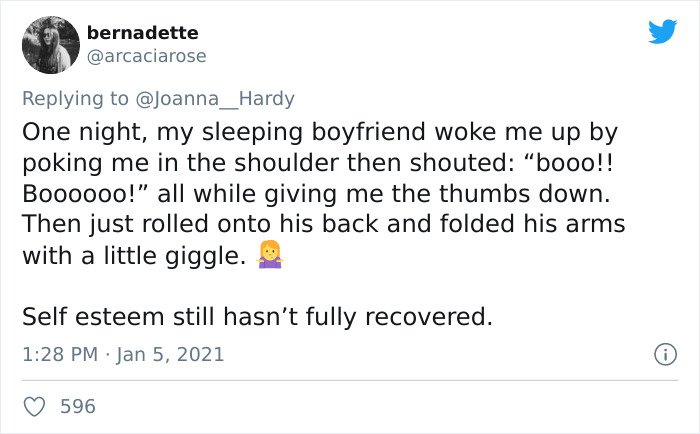This screenshot has width=700, height=434.
Task: Like the tweet with the heart icon
Action: click(34, 406)
